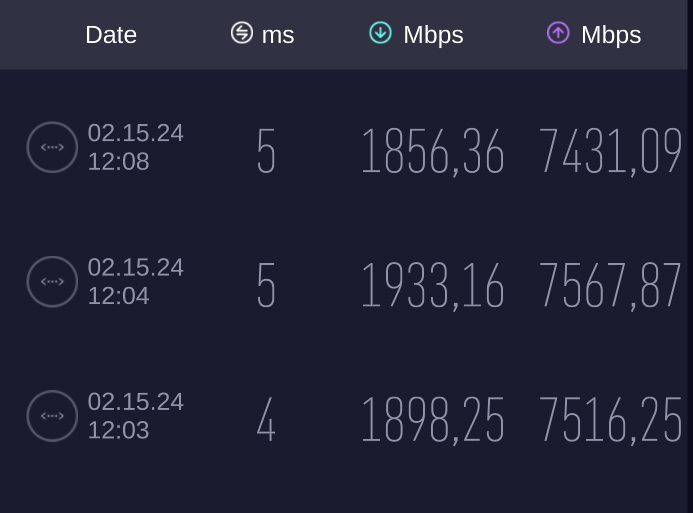
Task: Select the 7431,09 upload speed value
Action: pyautogui.click(x=610, y=151)
